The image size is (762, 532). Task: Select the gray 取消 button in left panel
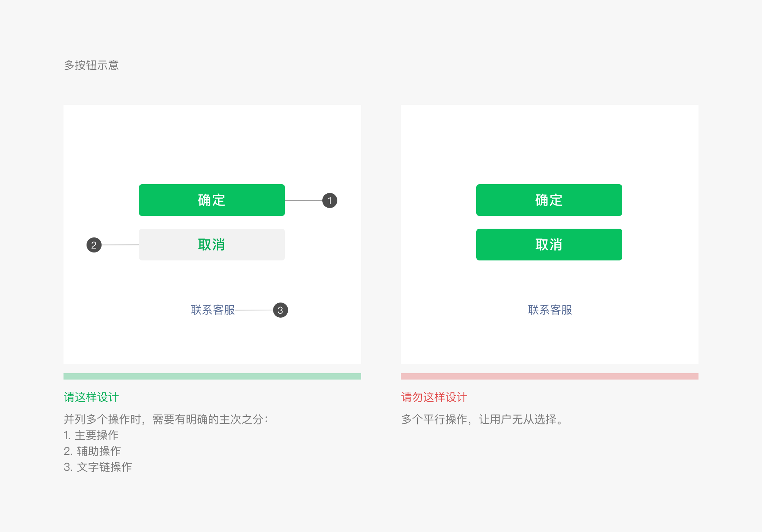212,245
